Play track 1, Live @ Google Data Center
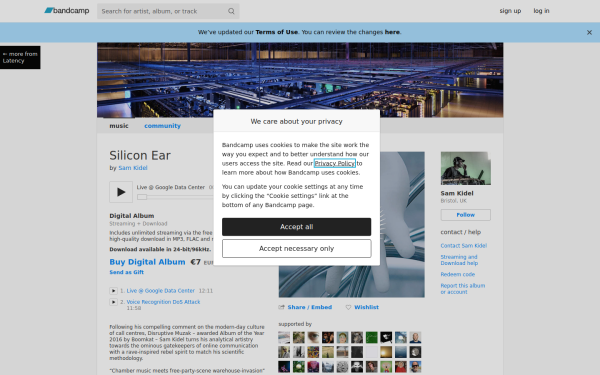 coord(113,291)
